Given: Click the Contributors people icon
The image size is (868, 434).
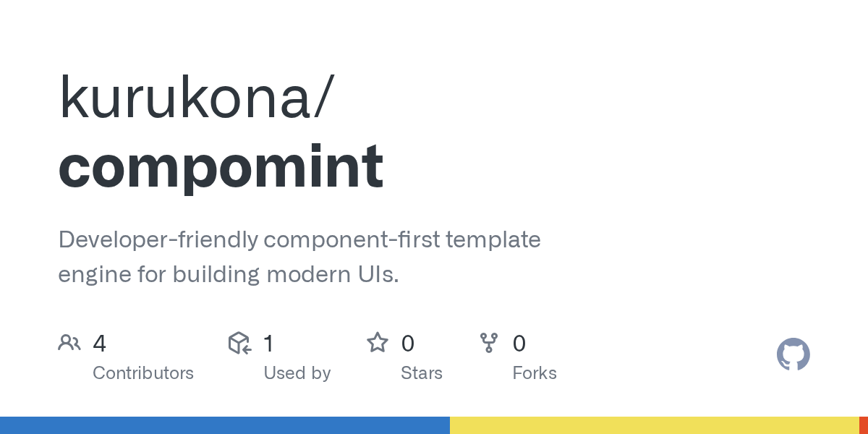Looking at the screenshot, I should pyautogui.click(x=69, y=343).
